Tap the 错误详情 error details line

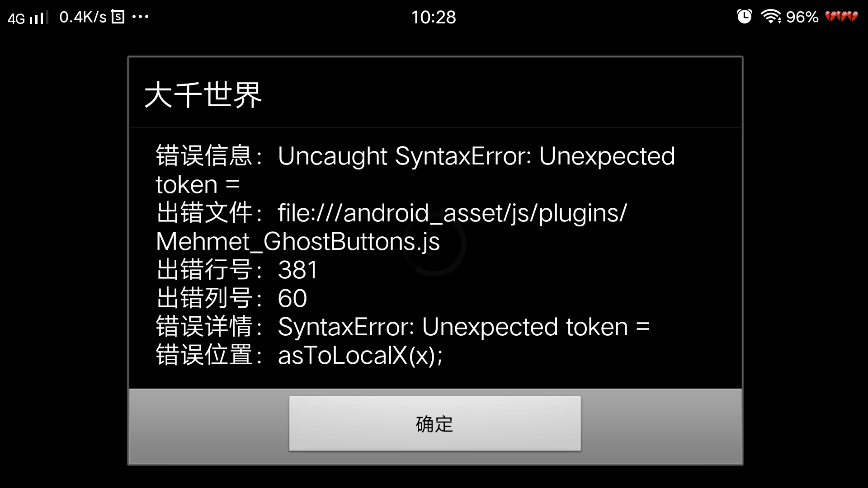point(403,327)
